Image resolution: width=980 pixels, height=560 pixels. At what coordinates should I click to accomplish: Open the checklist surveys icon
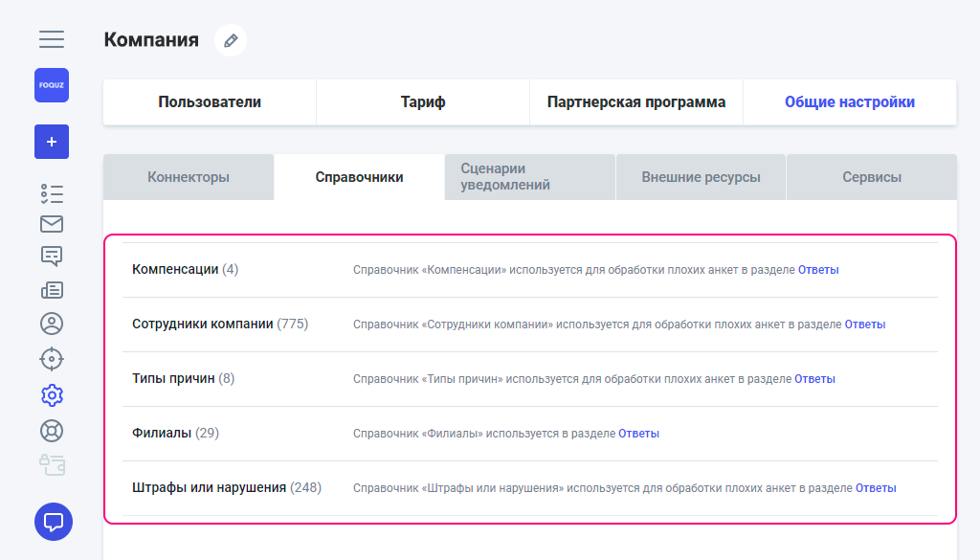tap(52, 193)
